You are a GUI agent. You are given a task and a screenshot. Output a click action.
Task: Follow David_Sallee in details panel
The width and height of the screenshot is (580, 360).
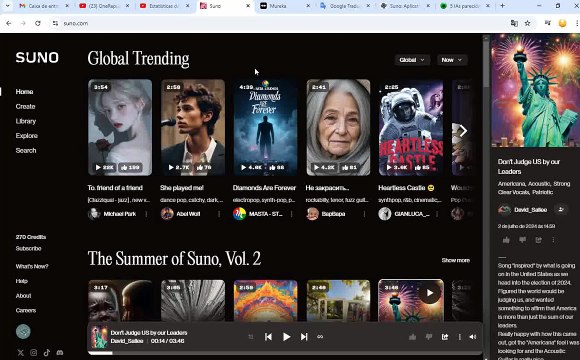coord(561,210)
